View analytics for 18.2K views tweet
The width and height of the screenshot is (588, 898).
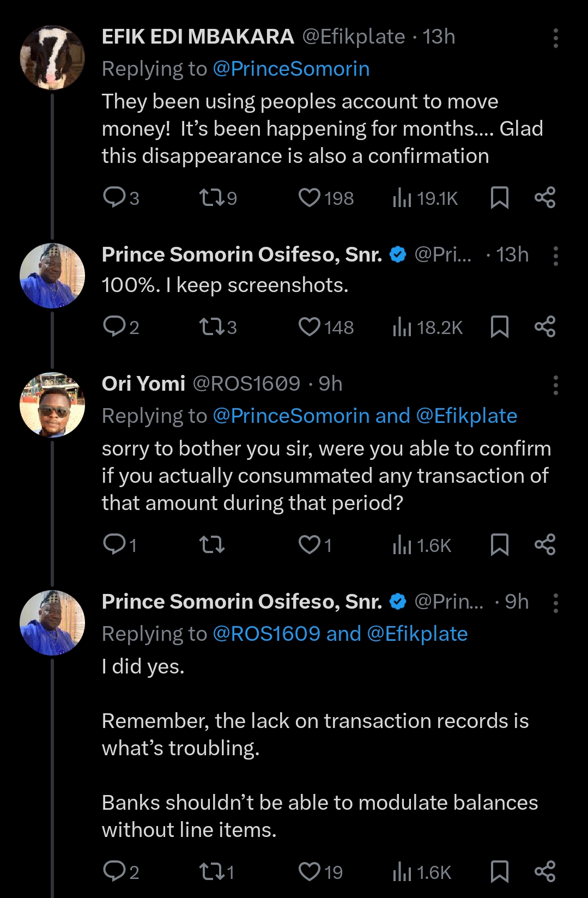427,327
